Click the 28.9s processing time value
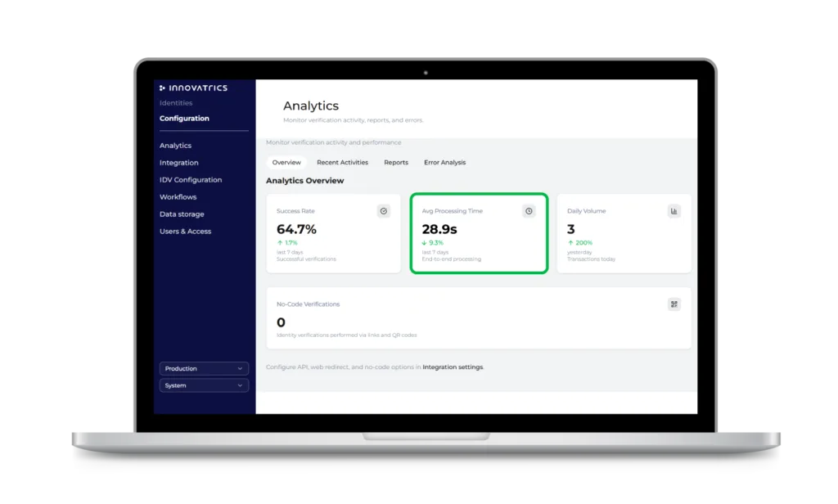The width and height of the screenshot is (838, 504). tap(439, 229)
